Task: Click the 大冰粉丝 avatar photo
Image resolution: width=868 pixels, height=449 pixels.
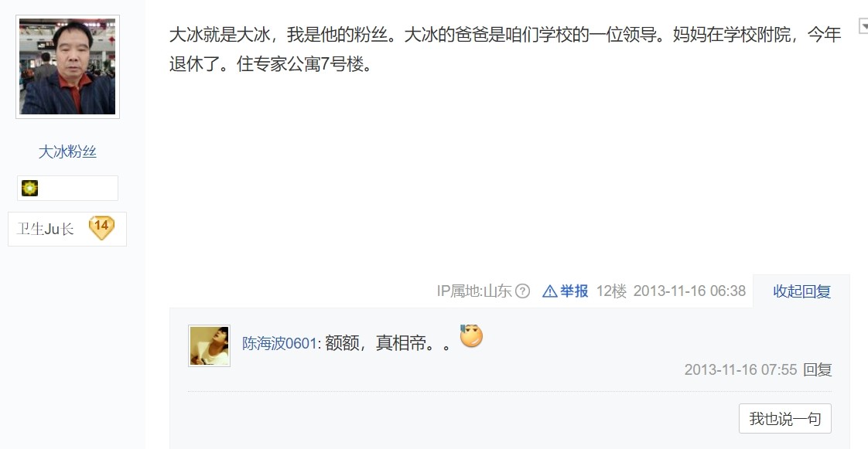Action: (x=67, y=67)
